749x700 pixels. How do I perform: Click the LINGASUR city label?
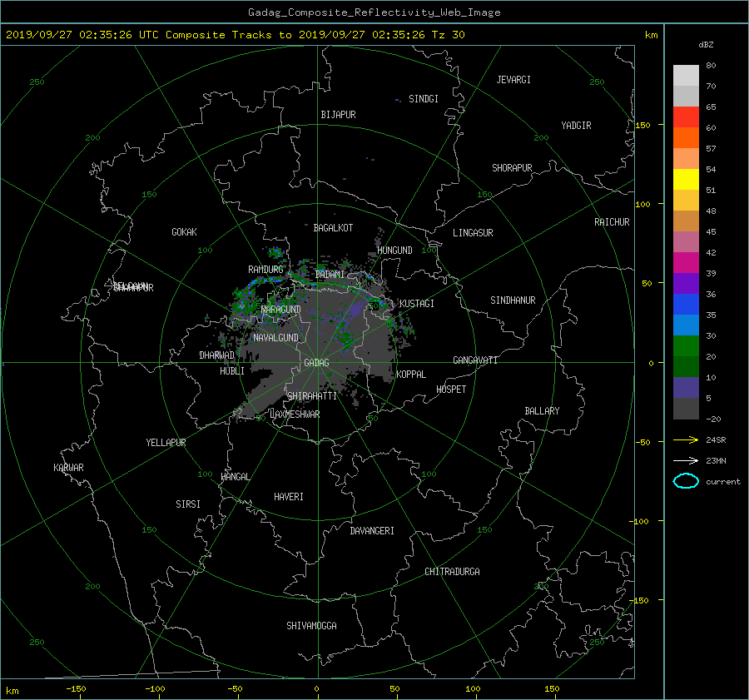473,233
